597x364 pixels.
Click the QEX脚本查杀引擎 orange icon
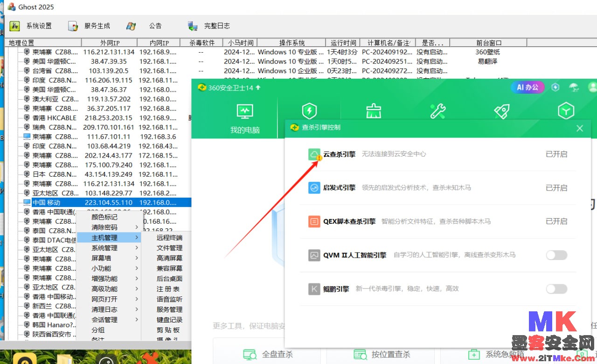coord(314,221)
